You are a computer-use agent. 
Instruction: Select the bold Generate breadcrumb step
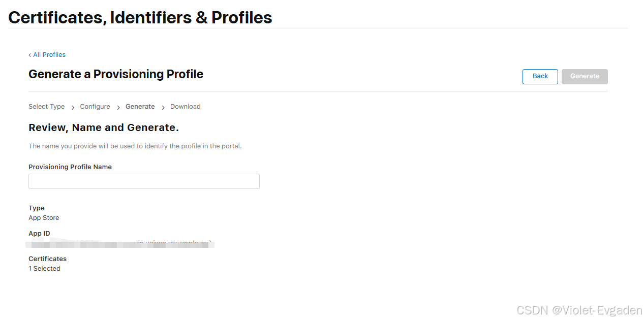pyautogui.click(x=140, y=107)
